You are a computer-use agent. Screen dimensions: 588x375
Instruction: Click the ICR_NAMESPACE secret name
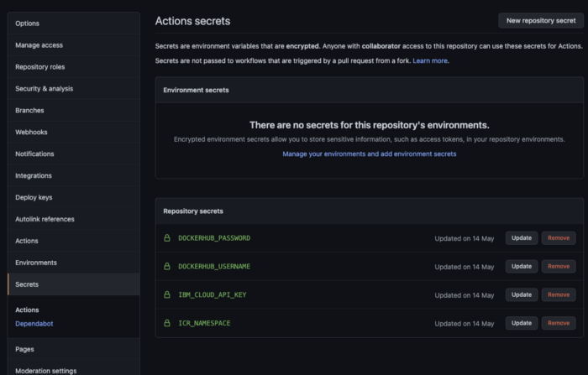click(204, 323)
